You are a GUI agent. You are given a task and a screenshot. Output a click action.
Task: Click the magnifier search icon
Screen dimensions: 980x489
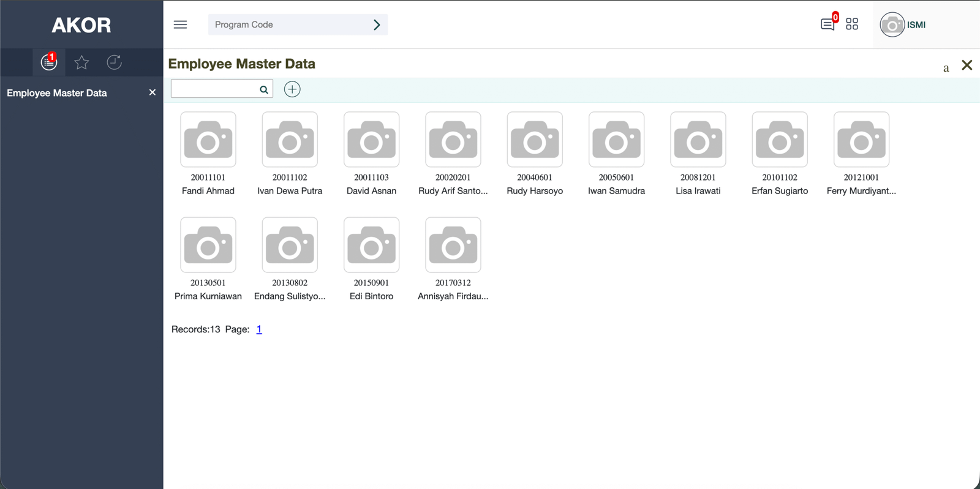point(264,90)
